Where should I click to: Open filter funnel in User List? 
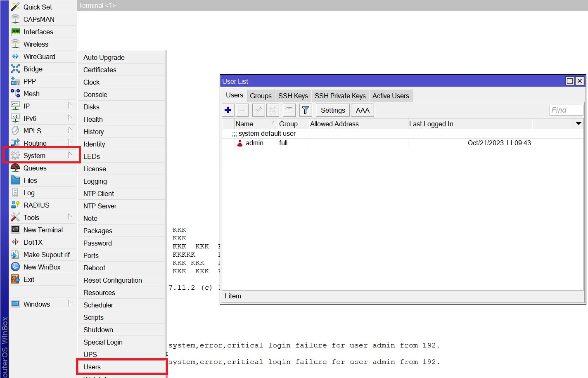pos(305,110)
